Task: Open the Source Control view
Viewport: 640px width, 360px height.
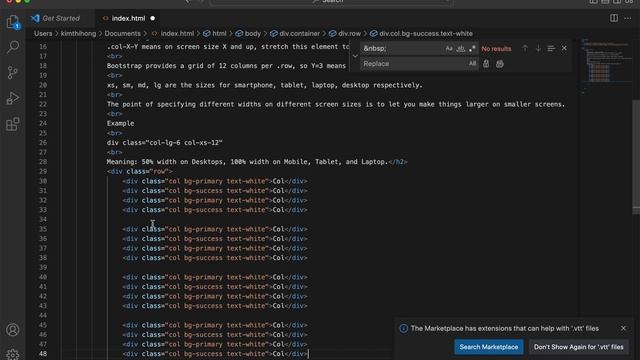Action: click(13, 73)
